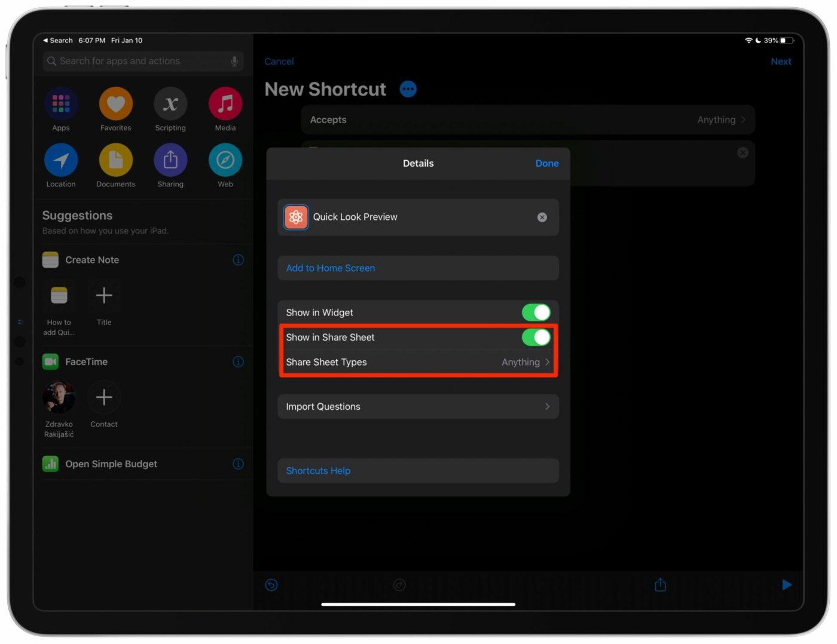
Task: Toggle the Show in Widget switch
Action: (536, 312)
